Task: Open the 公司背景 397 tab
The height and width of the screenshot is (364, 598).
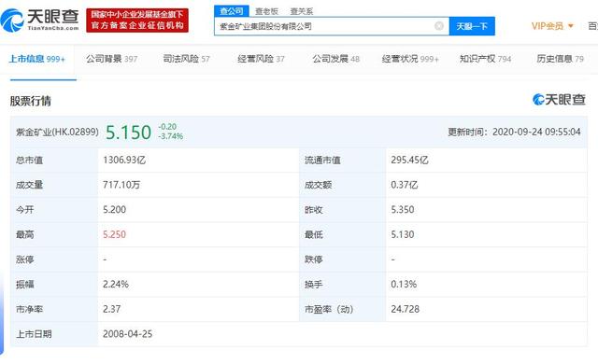Action: point(111,59)
